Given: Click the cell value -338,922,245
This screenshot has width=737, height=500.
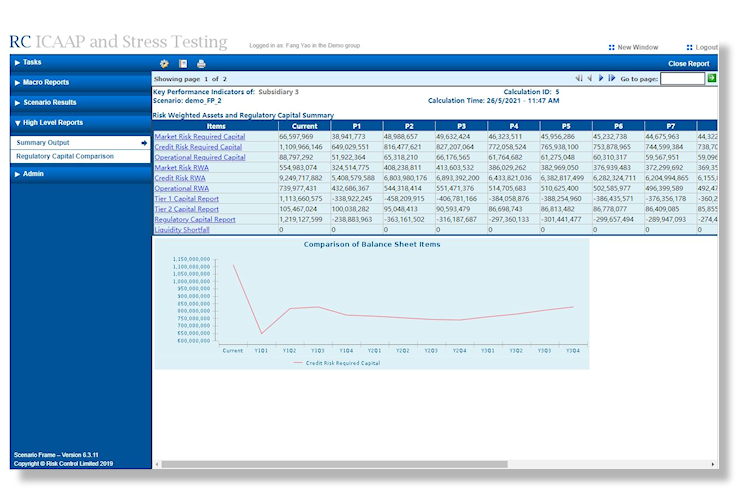Looking at the screenshot, I should point(352,198).
